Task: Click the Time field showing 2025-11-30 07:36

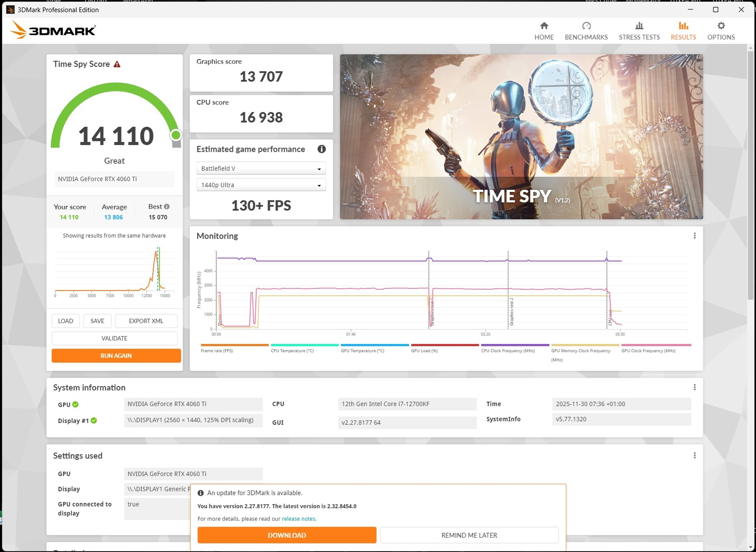Action: coord(622,404)
